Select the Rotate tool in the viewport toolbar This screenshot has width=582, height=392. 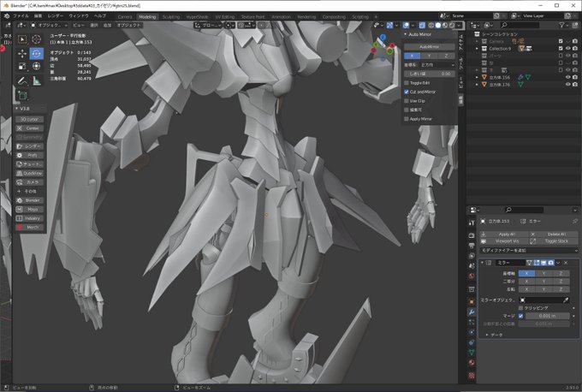pos(38,53)
